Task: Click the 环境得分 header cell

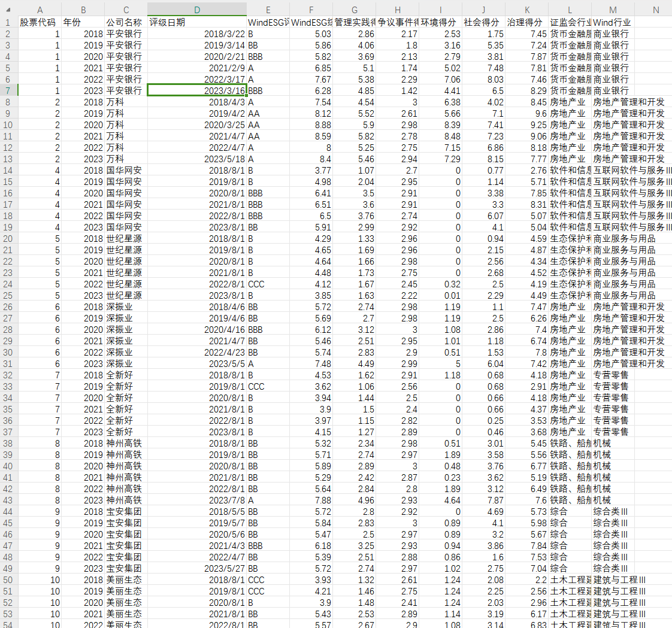Action: 441,22
